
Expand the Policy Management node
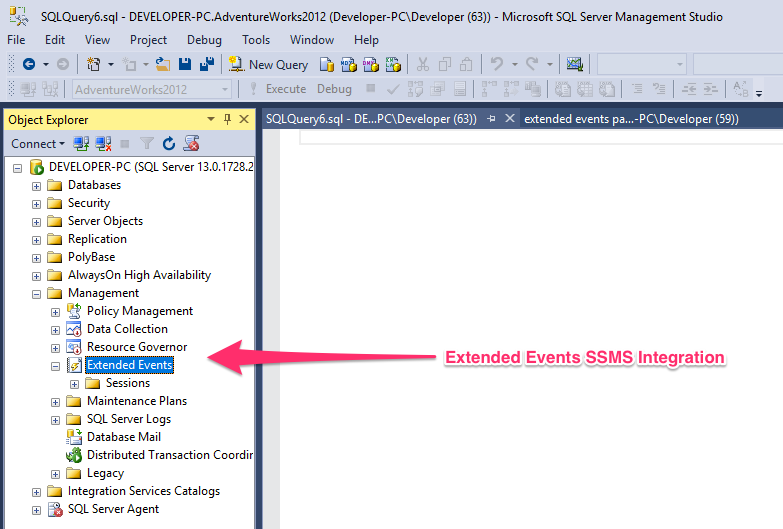55,312
